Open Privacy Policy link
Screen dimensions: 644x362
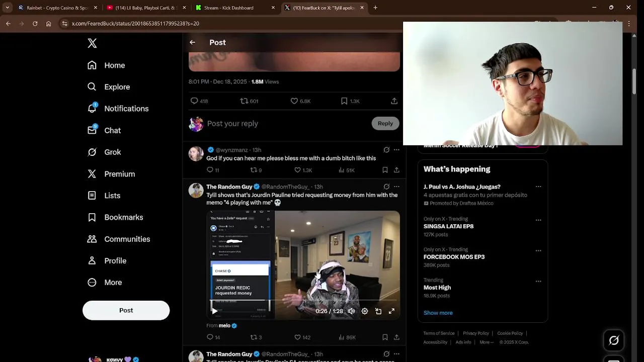476,333
